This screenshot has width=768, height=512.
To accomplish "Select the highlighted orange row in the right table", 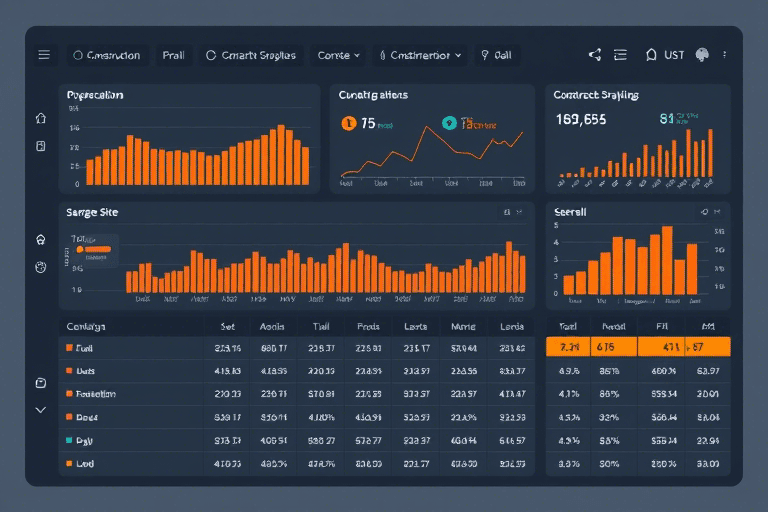I will [x=638, y=347].
